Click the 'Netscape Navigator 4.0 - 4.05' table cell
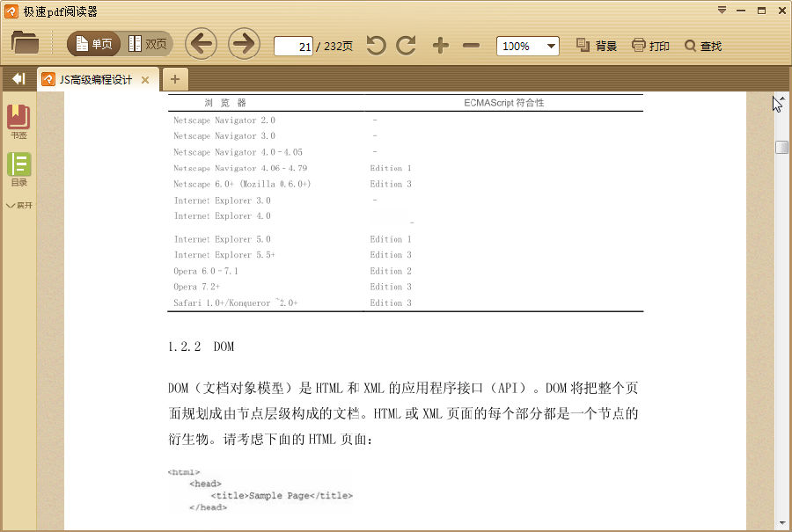Image resolution: width=792 pixels, height=532 pixels. tap(238, 152)
